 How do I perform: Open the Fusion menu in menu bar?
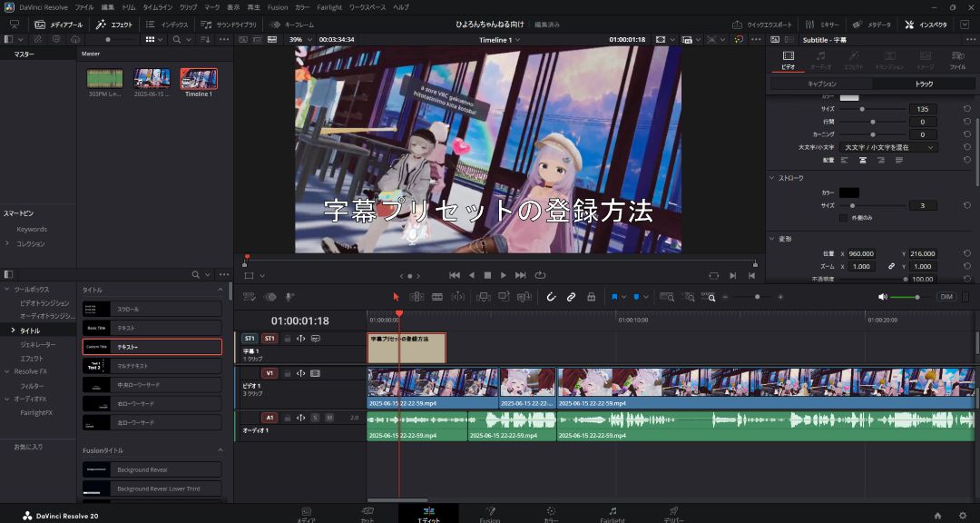coord(277,7)
